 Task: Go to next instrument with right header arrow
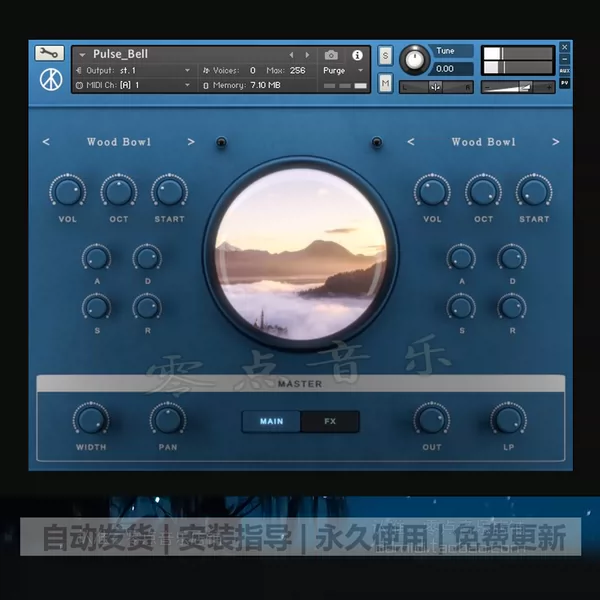click(x=307, y=55)
